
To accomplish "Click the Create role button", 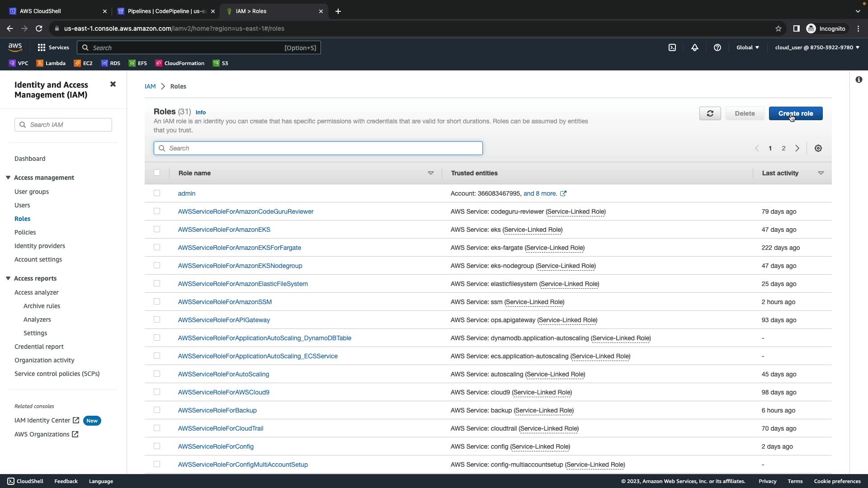I will tap(795, 113).
